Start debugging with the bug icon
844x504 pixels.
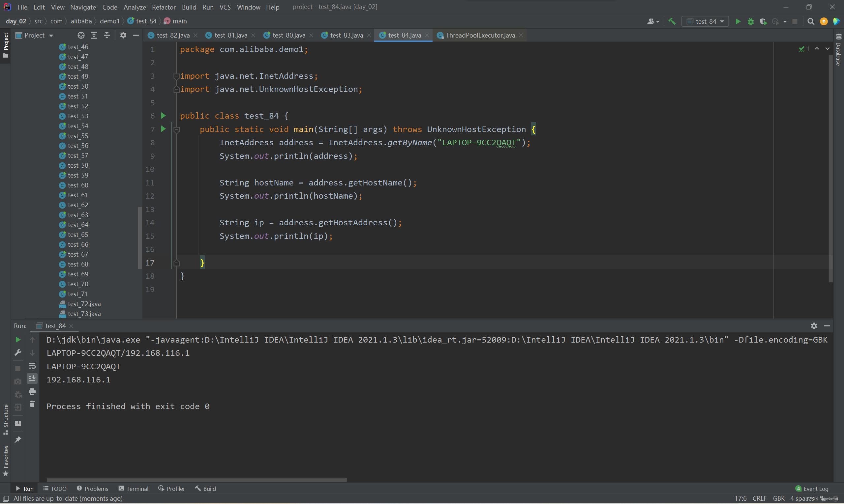tap(750, 21)
